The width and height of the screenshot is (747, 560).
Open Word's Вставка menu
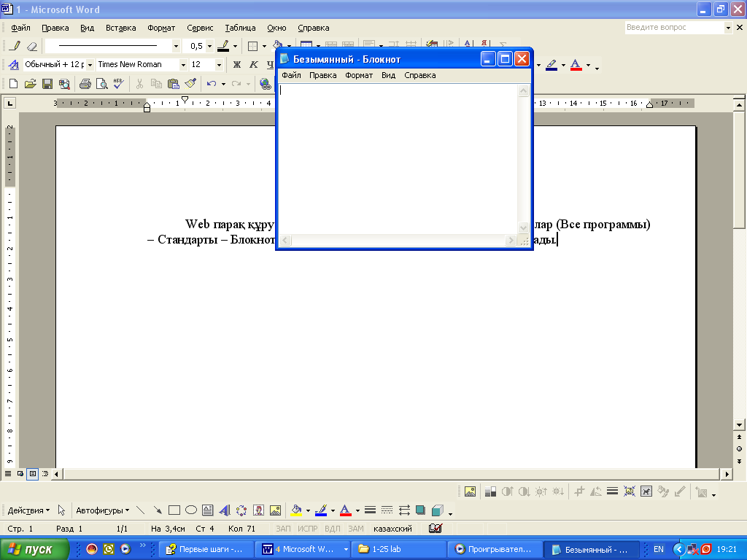(120, 28)
